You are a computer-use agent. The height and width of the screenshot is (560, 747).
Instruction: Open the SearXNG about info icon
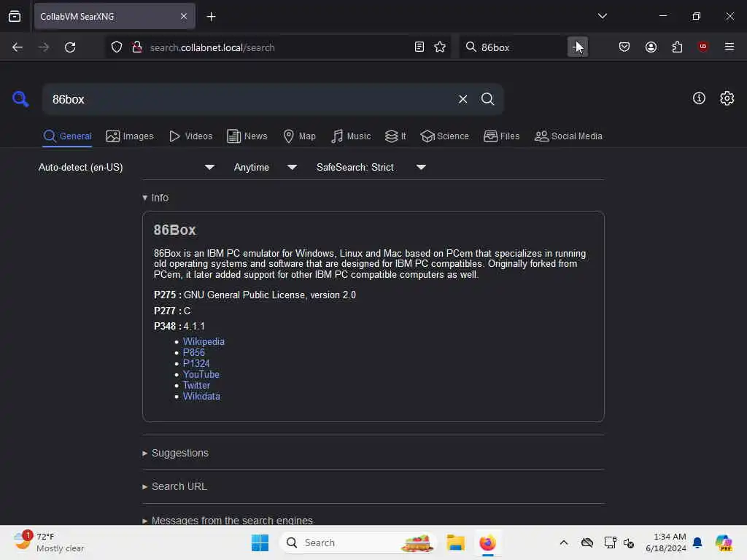tap(699, 98)
